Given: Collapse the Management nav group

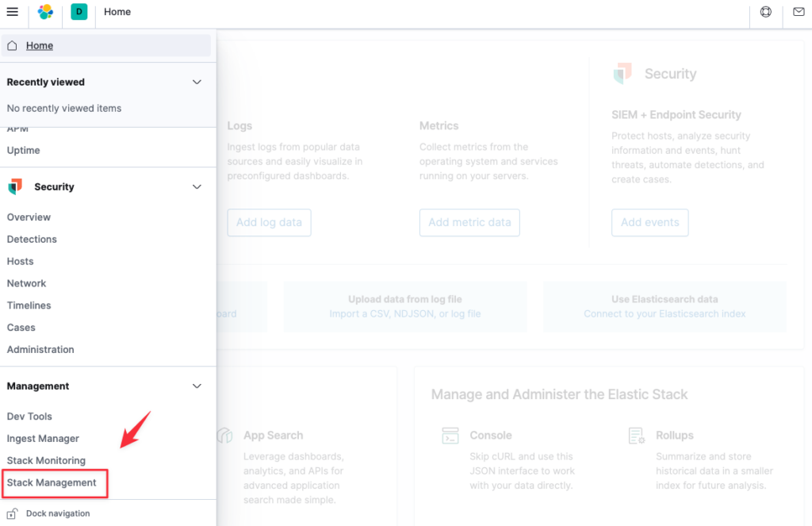Looking at the screenshot, I should (x=197, y=386).
